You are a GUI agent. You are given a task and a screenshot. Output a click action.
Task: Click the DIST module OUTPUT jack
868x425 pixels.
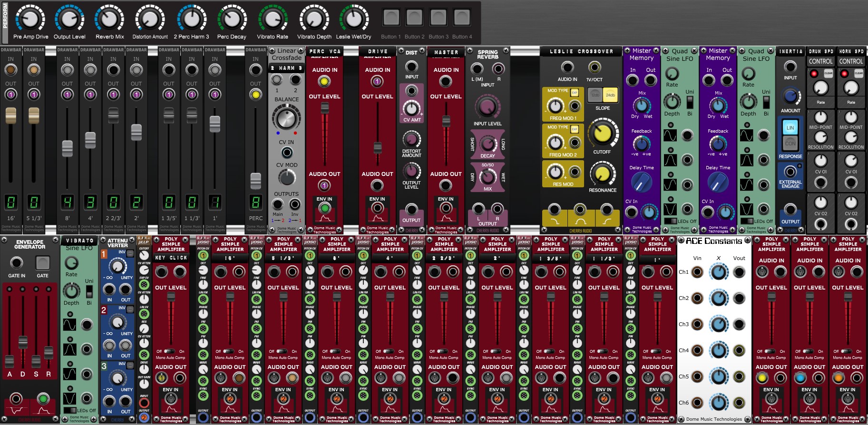point(411,209)
